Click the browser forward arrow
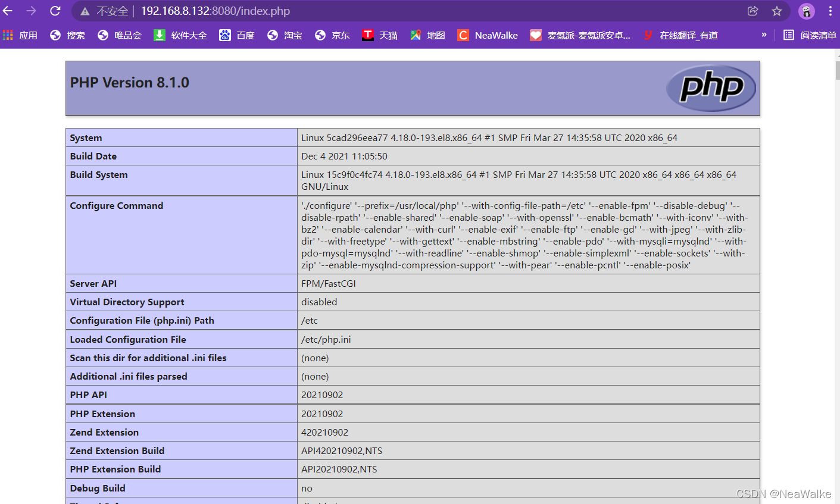840x504 pixels. point(31,11)
